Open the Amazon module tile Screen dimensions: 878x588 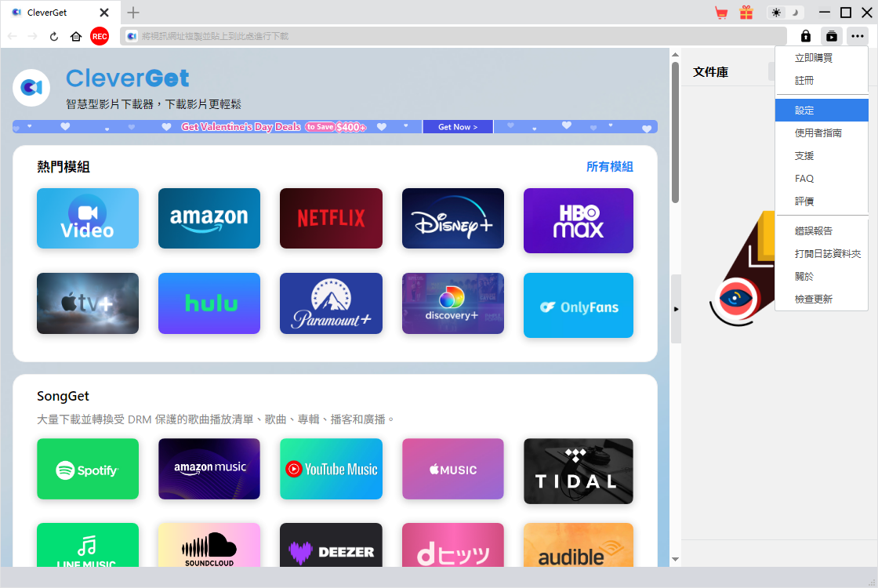(x=209, y=219)
